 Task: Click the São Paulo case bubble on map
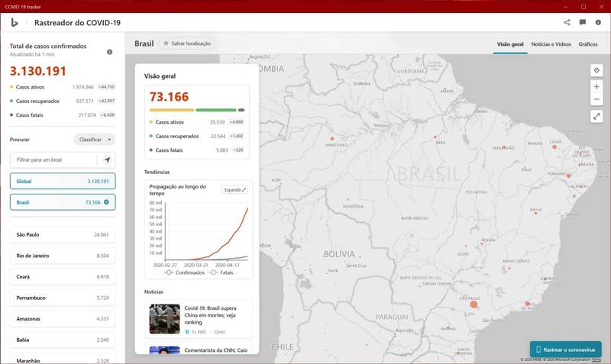click(474, 304)
